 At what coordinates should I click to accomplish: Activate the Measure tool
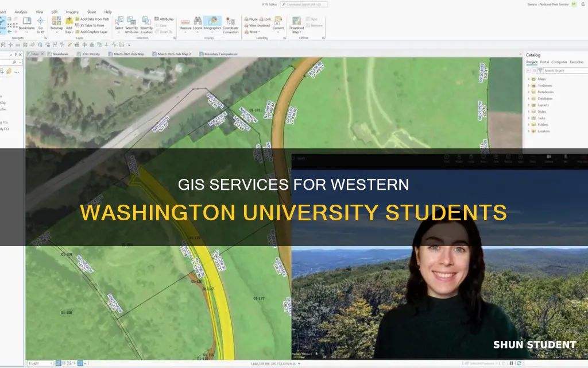(185, 24)
